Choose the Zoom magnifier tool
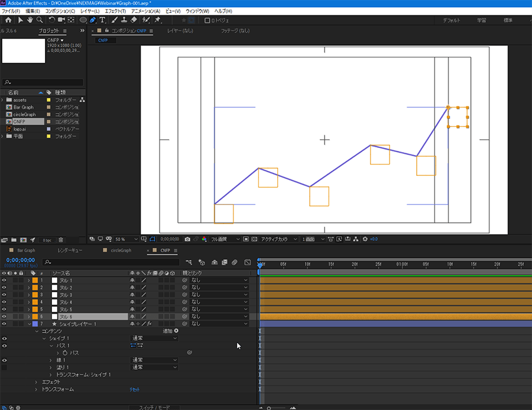This screenshot has width=532, height=410. tap(40, 20)
